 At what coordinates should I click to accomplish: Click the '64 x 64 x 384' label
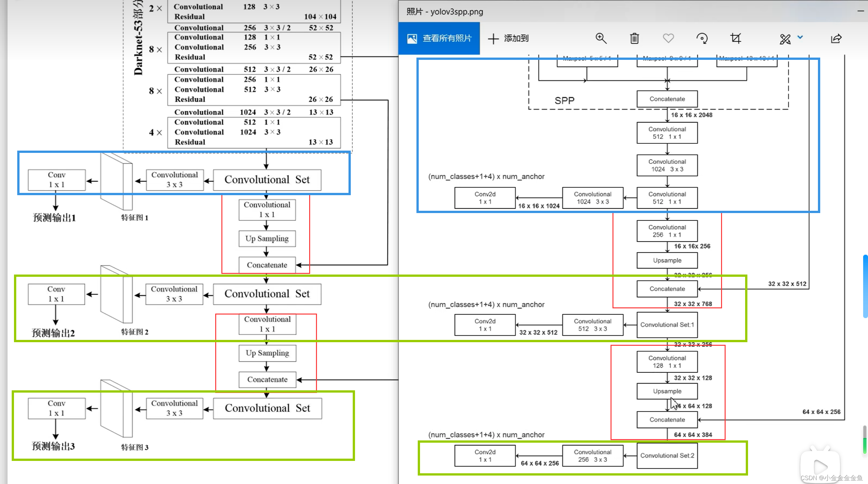click(x=693, y=435)
